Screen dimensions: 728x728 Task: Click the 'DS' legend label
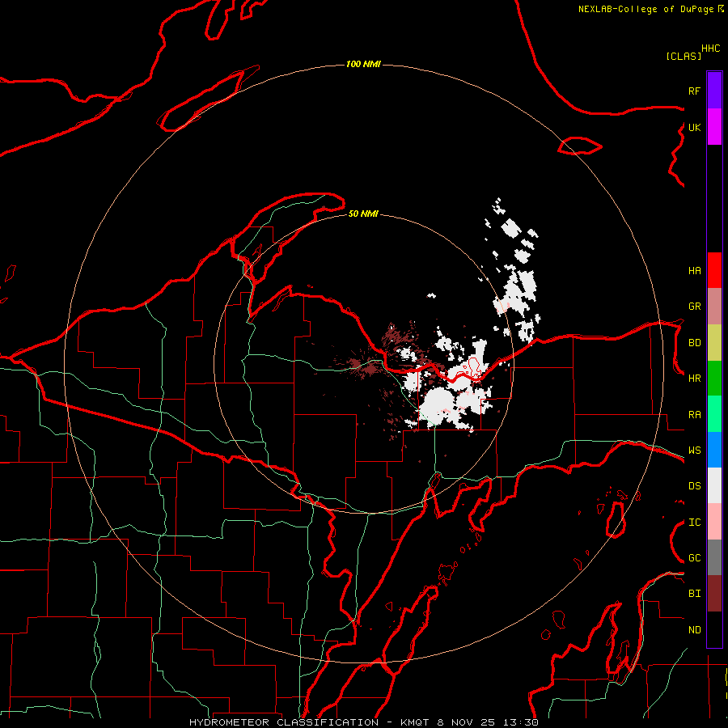(694, 485)
